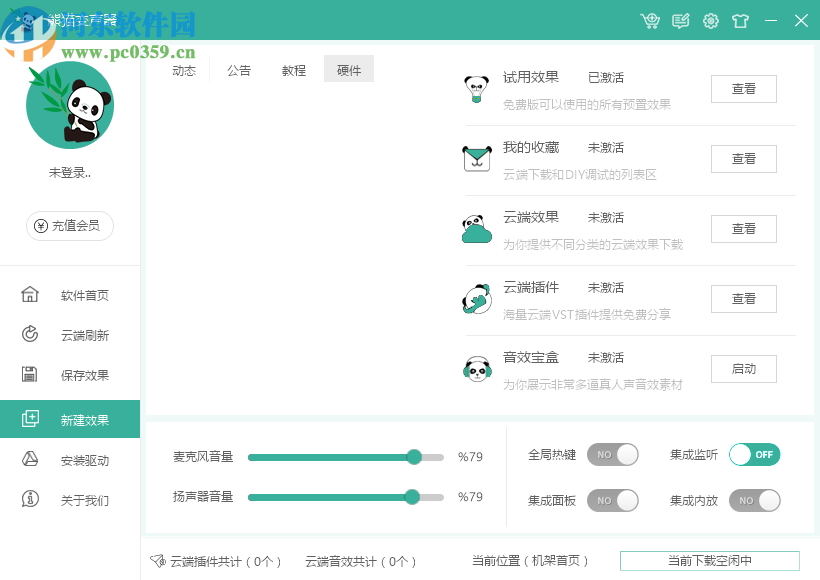Turn off the 集成监听 switch
Screen dimensions: 820x580
[754, 455]
